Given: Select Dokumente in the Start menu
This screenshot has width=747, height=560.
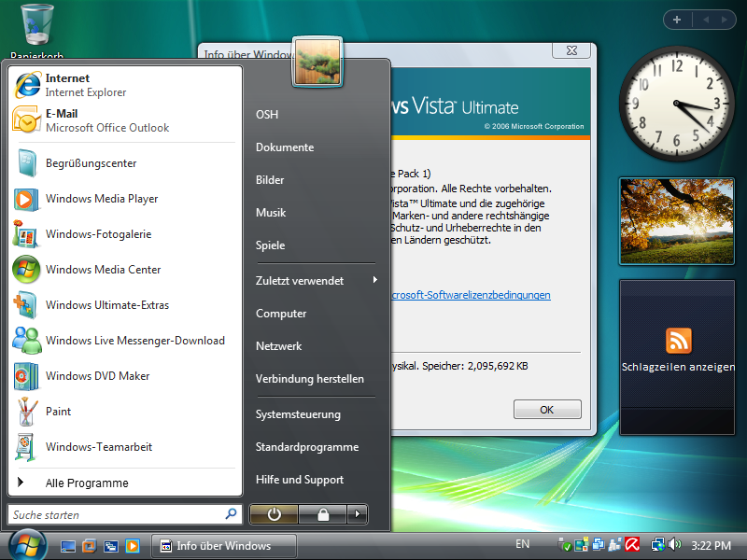Looking at the screenshot, I should click(285, 147).
